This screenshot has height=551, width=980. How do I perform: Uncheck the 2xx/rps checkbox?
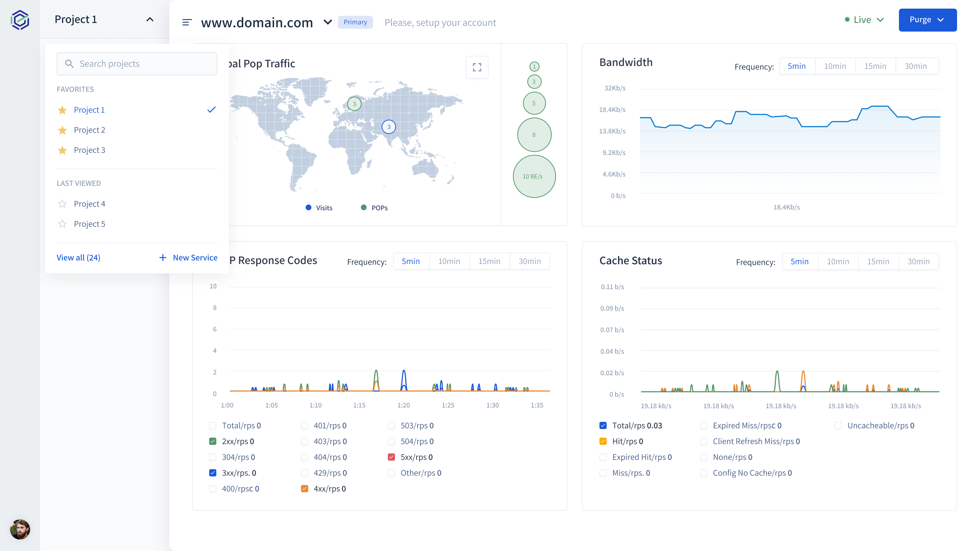coord(213,441)
